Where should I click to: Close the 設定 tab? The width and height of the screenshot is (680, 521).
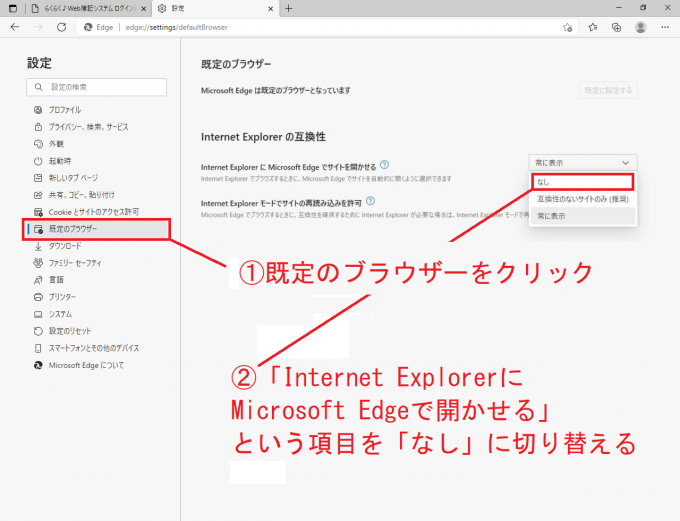point(271,8)
